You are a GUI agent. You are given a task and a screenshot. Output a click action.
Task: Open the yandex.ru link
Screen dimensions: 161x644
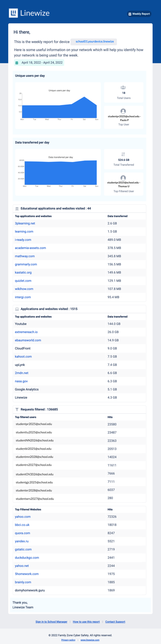(x=22, y=542)
